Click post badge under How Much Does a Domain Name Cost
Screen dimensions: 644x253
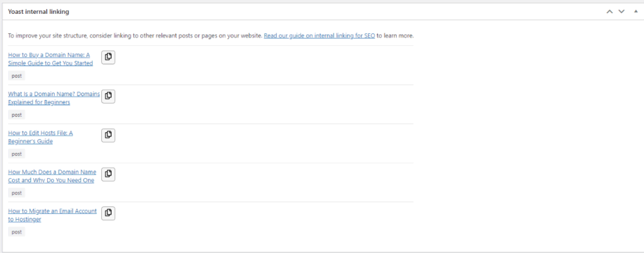click(16, 193)
